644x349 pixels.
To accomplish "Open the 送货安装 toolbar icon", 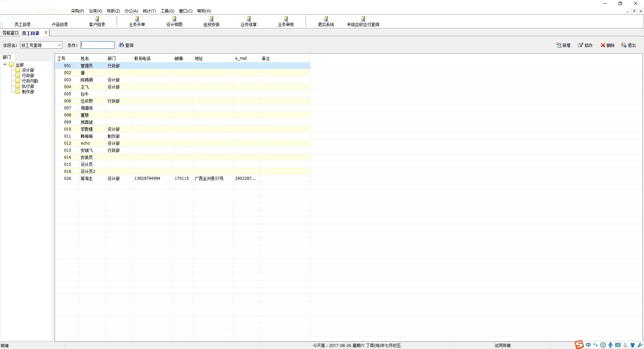I will click(x=211, y=21).
